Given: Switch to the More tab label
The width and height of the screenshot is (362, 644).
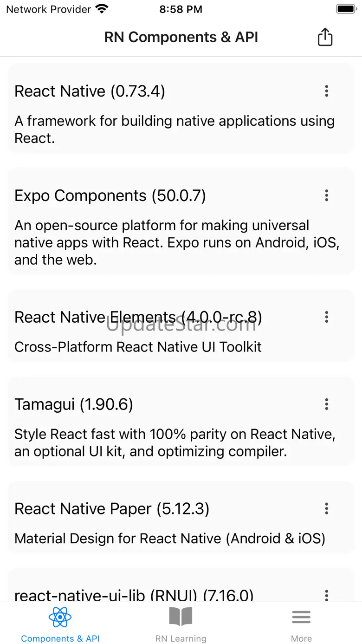Looking at the screenshot, I should 301,638.
